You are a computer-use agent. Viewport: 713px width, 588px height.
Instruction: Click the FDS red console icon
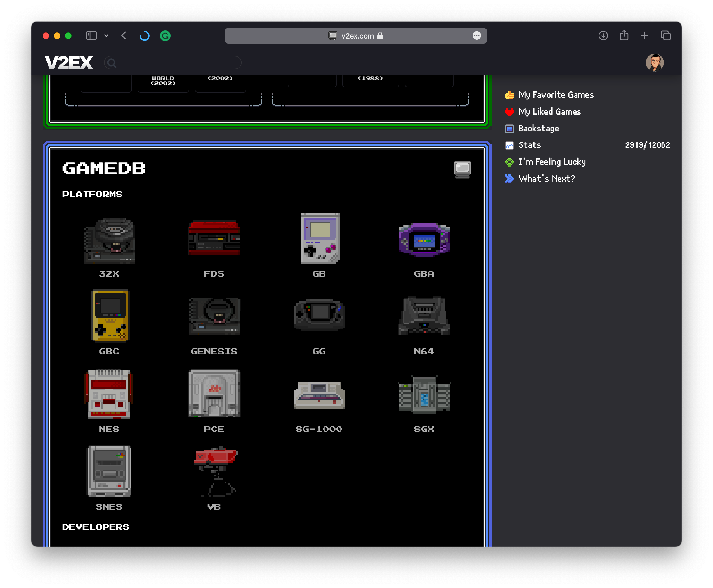(214, 238)
